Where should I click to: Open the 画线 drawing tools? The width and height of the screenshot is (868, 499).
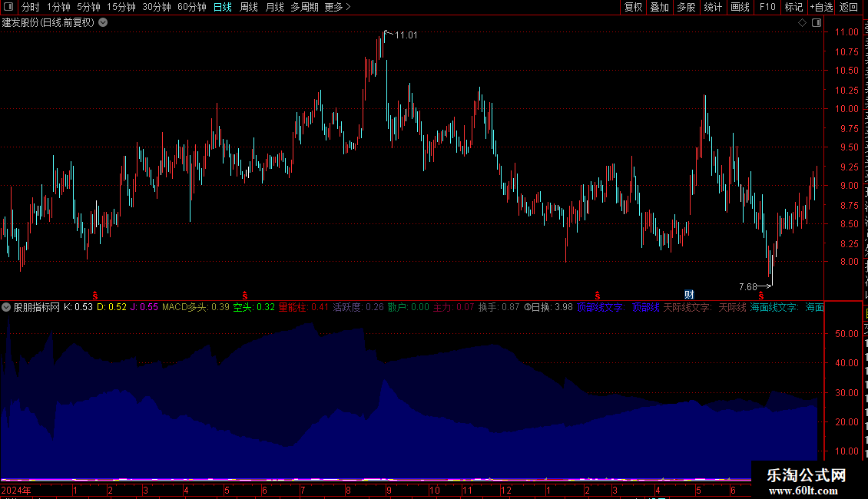coord(740,7)
